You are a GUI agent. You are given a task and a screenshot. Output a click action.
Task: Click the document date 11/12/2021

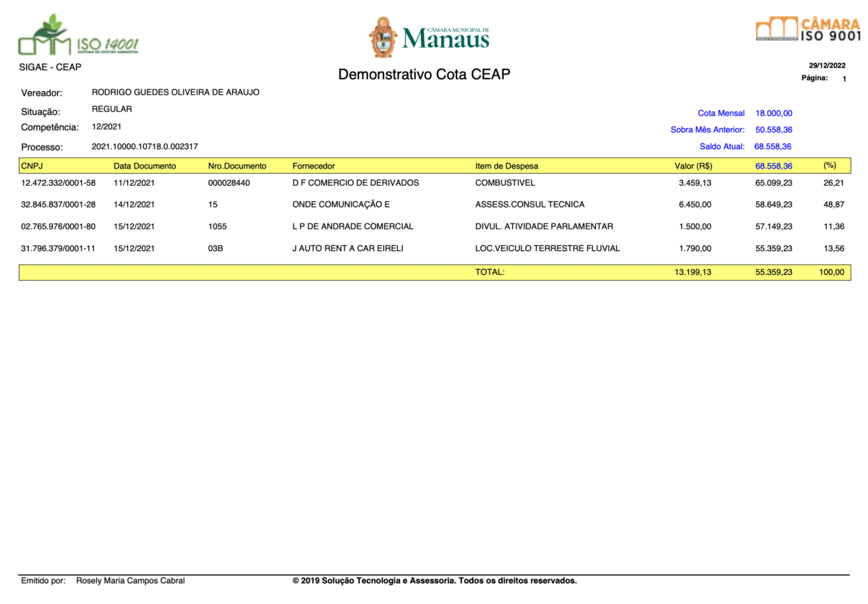click(135, 183)
